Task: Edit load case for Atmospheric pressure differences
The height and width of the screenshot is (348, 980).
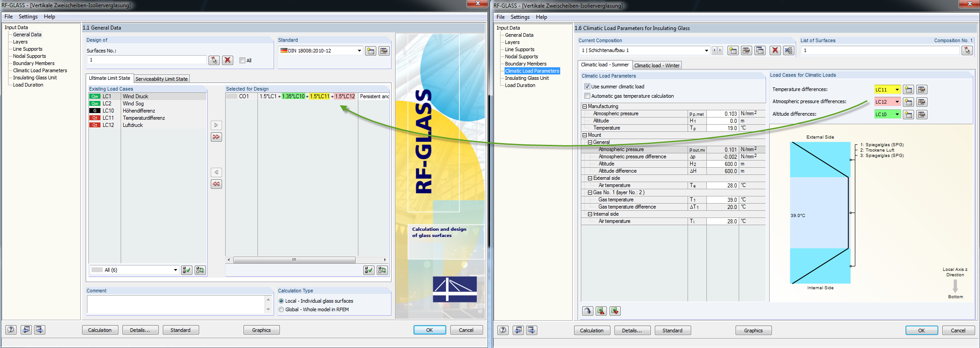Action: 922,102
